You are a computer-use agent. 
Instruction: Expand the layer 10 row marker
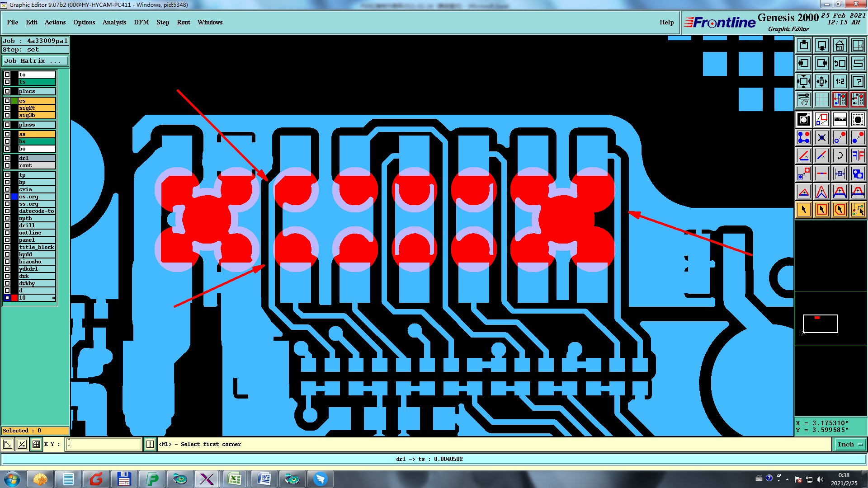[x=53, y=298]
